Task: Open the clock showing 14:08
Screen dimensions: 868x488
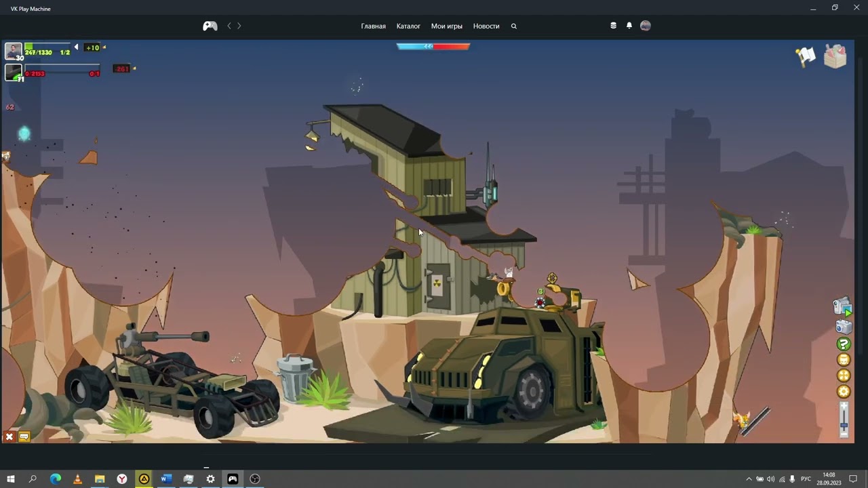Action: point(829,479)
